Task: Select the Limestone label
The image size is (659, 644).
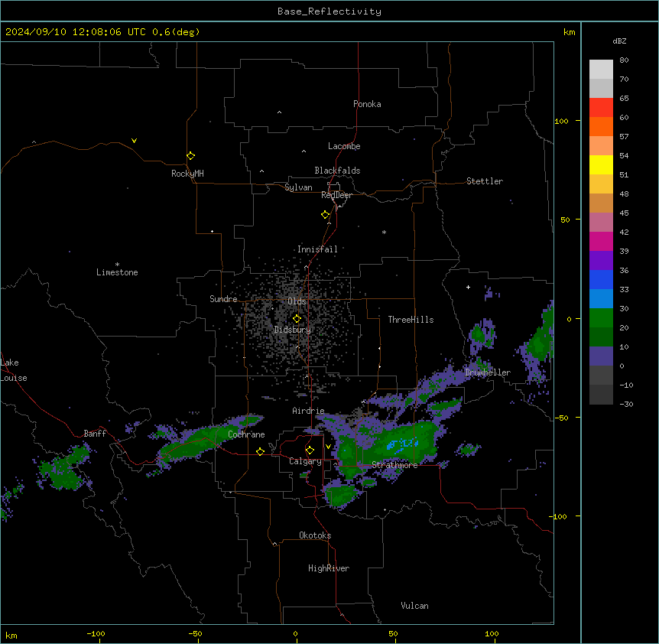Action: pos(117,272)
